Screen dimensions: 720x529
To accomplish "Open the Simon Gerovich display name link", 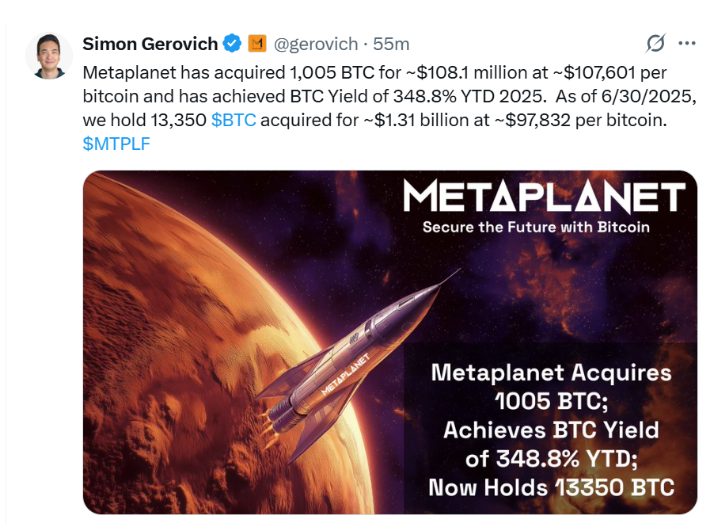I will pyautogui.click(x=150, y=44).
